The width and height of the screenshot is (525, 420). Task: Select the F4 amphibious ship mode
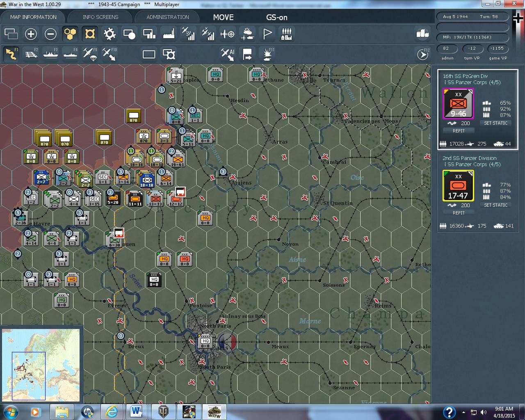pos(70,54)
